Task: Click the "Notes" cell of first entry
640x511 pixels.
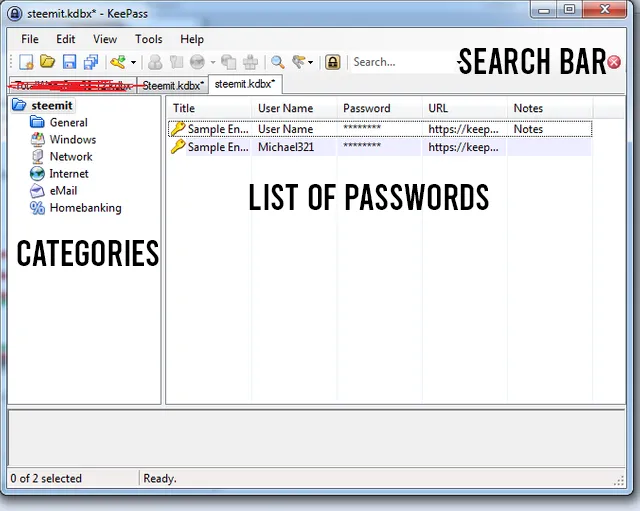Action: click(528, 129)
